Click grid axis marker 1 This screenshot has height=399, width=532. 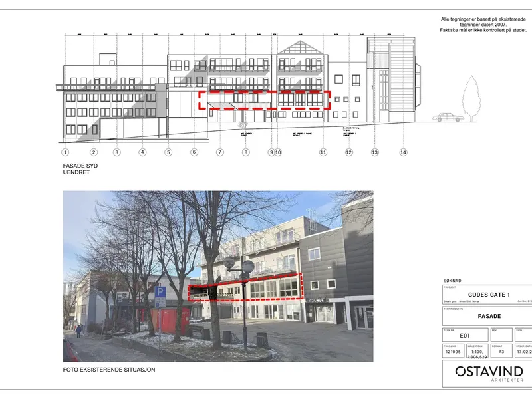point(65,152)
